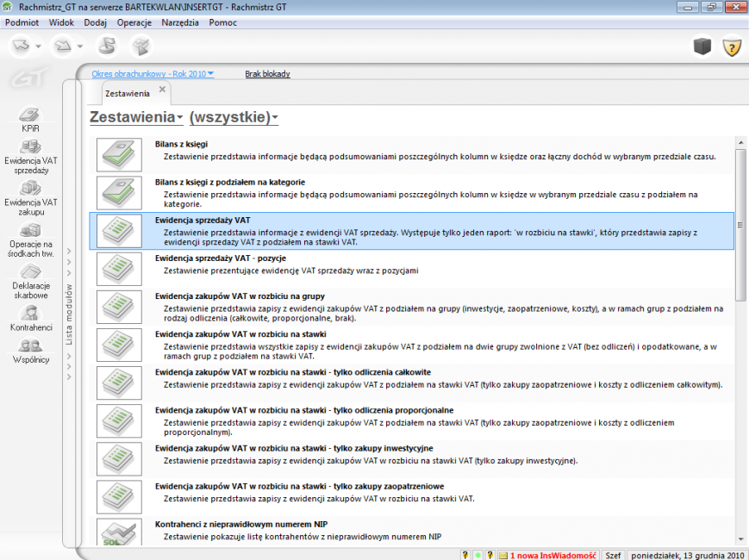Open the 1 nowa InsWiadomość notification

[552, 555]
